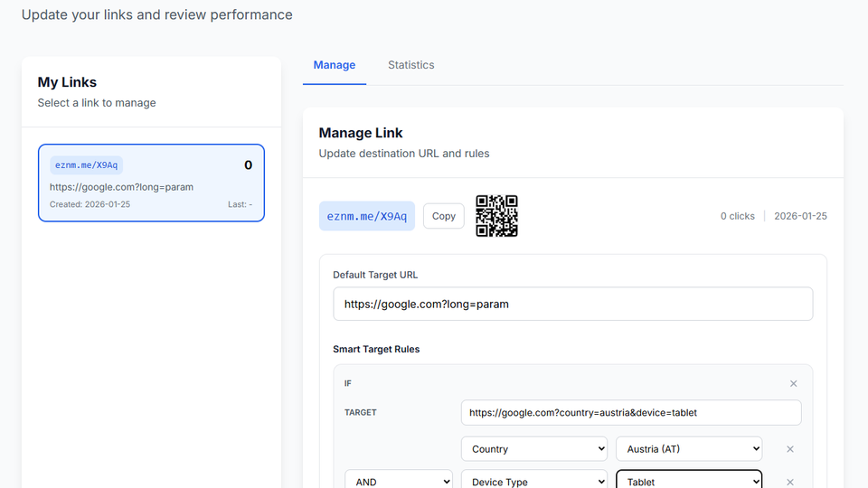This screenshot has height=488, width=868.
Task: Click the QR code image
Action: point(496,216)
